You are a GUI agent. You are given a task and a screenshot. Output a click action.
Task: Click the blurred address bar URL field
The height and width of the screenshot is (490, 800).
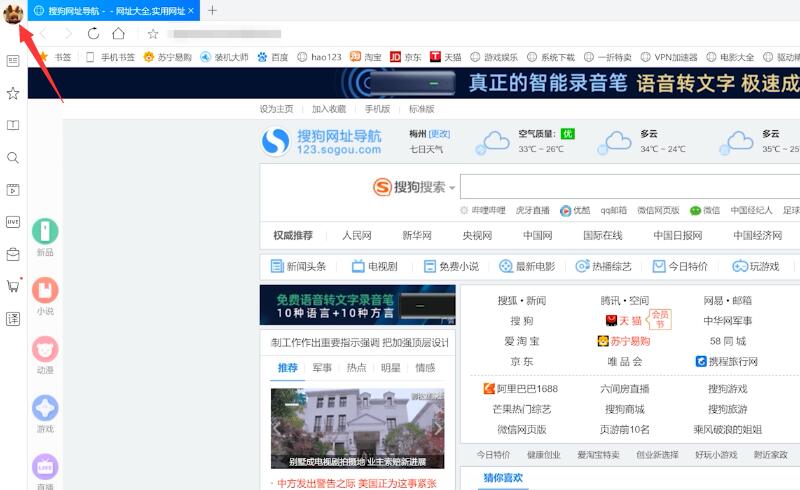(x=227, y=34)
